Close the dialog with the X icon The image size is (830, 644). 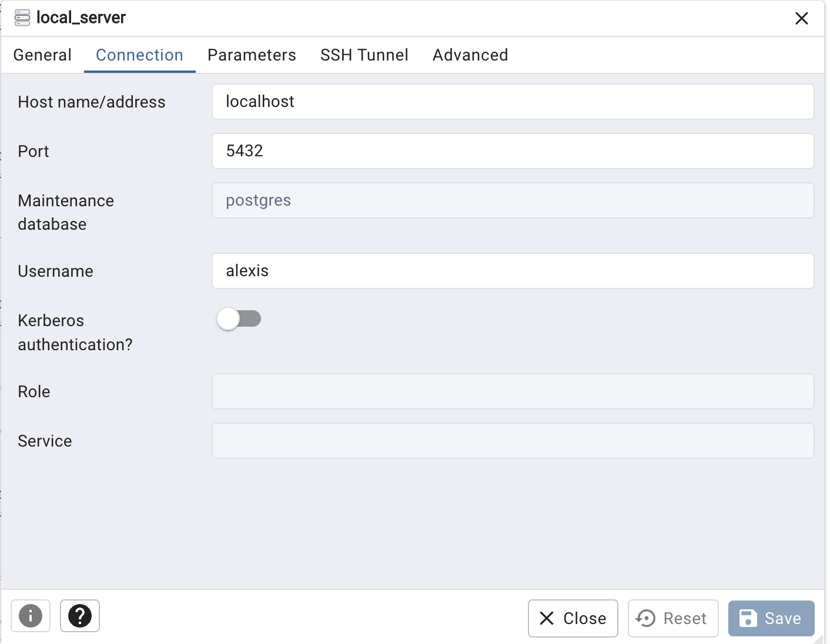coord(801,18)
